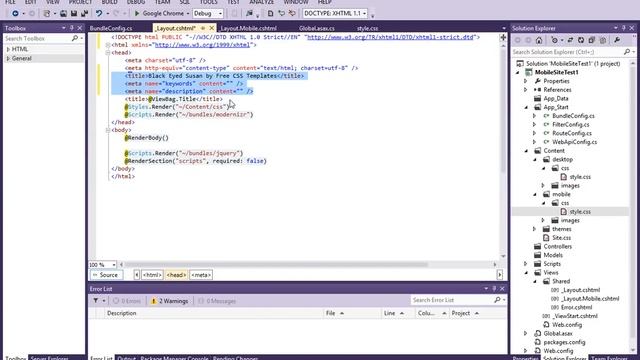Pin the Error List panel

494,289
